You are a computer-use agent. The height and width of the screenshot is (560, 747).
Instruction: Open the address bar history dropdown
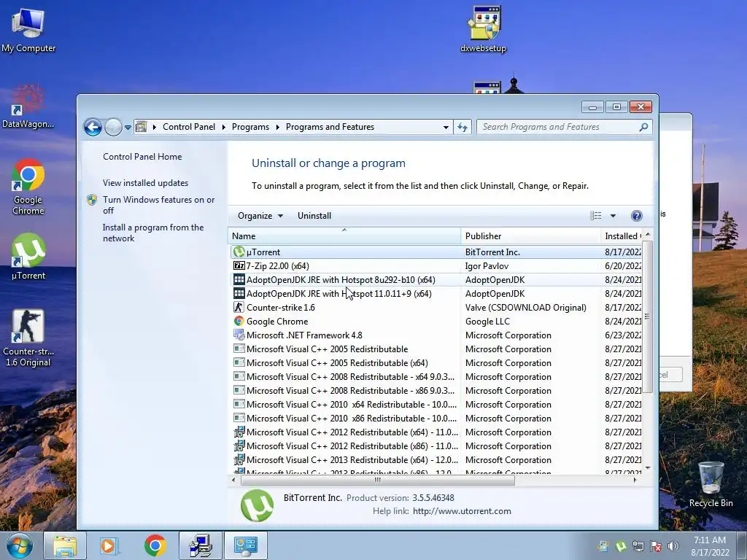pos(446,127)
